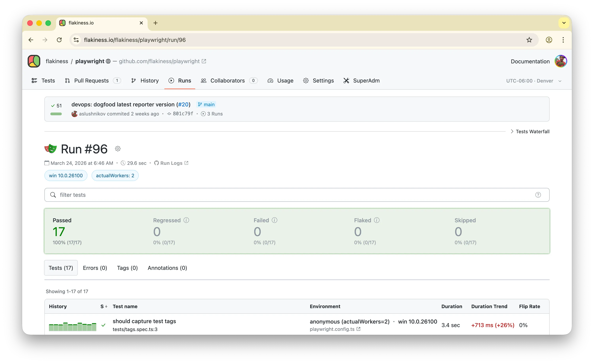Open the Usage navigation tab
Viewport: 594px width, 364px height.
(x=280, y=81)
